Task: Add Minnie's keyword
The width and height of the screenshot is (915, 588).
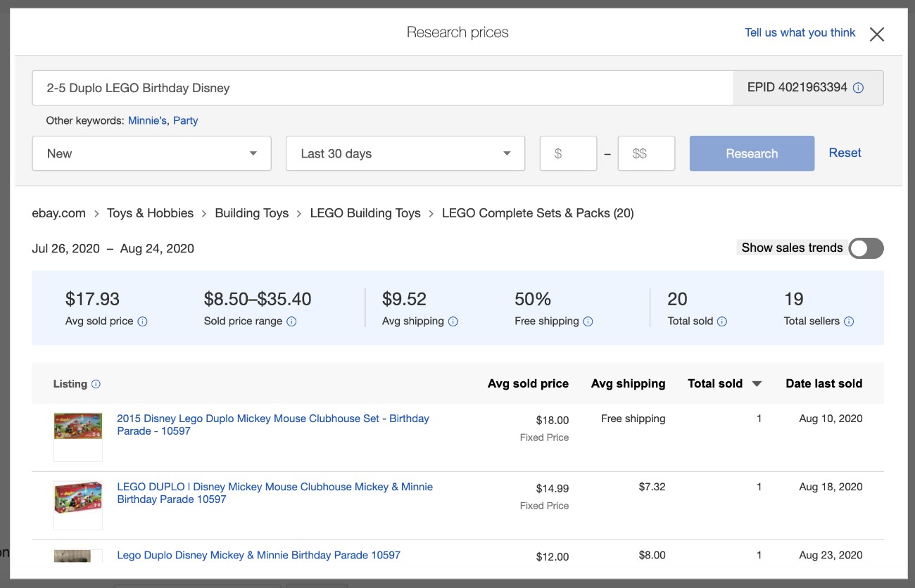Action: coord(147,120)
